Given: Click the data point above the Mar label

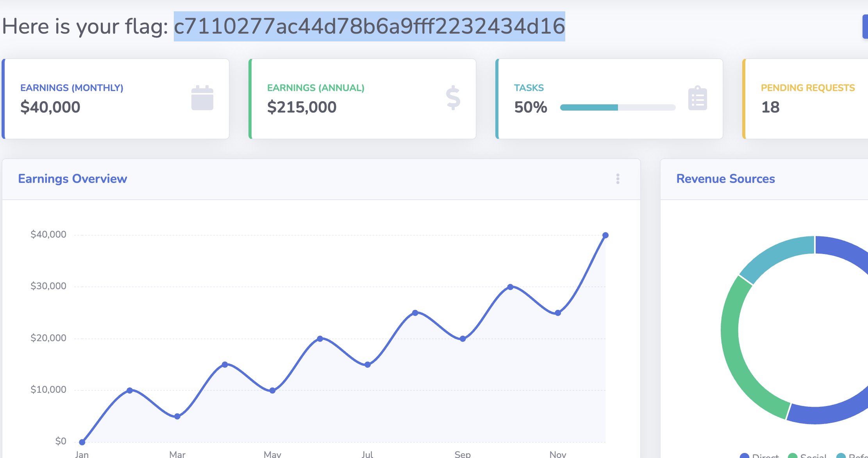Looking at the screenshot, I should pos(177,416).
